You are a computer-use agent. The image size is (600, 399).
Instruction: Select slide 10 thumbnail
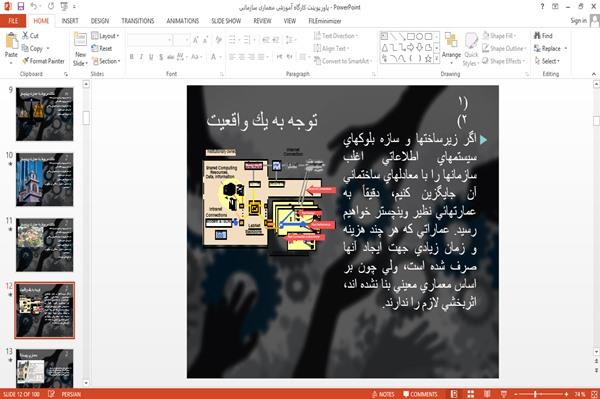click(44, 179)
